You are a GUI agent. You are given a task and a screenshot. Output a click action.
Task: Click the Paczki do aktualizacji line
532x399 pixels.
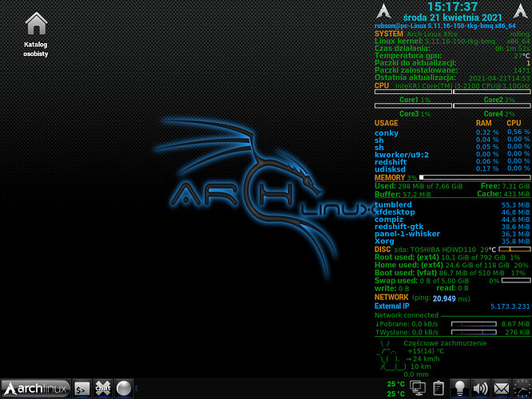[452, 63]
